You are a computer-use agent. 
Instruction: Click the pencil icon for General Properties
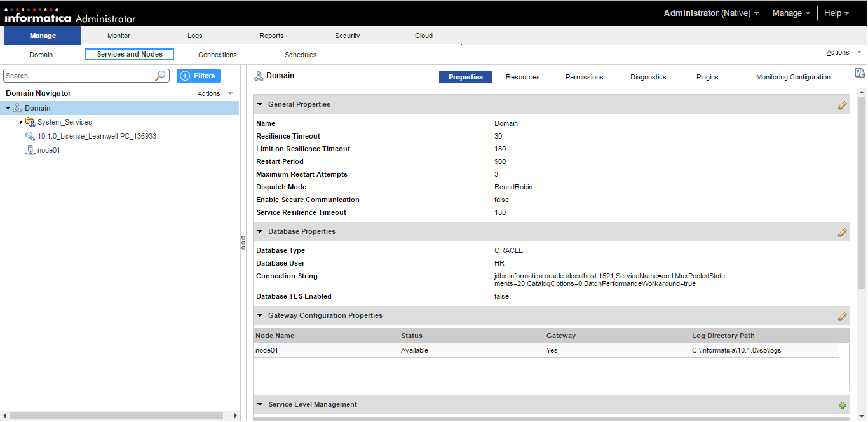point(842,105)
